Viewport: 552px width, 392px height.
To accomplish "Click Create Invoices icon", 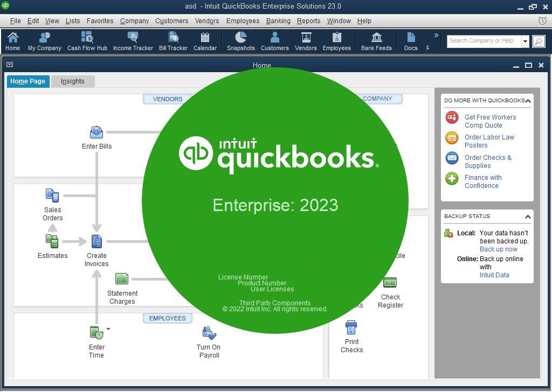I will [96, 242].
